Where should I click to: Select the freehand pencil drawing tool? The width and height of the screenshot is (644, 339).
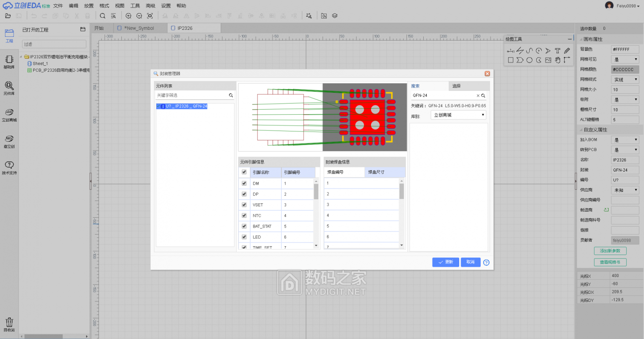pyautogui.click(x=567, y=50)
